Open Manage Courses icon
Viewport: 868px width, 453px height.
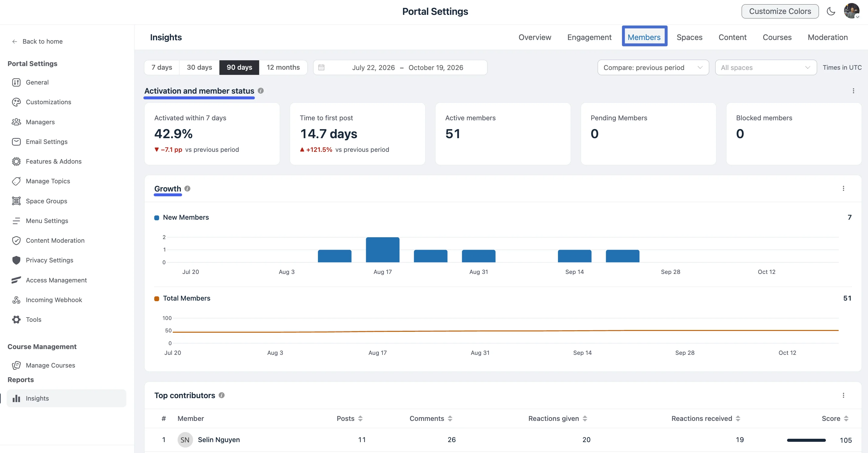16,365
